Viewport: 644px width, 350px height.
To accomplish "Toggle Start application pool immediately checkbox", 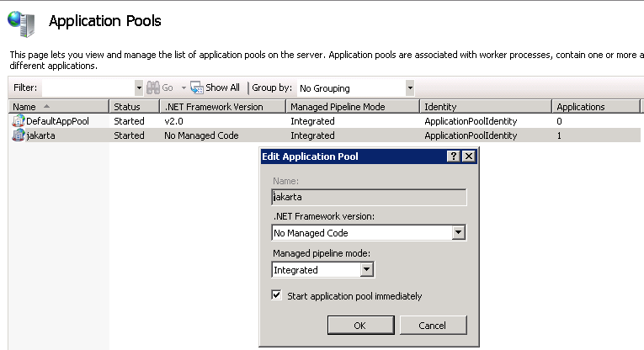I will click(277, 296).
